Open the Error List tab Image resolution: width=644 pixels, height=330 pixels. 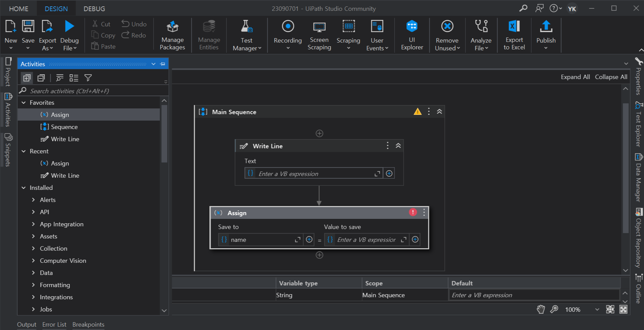[54, 325]
